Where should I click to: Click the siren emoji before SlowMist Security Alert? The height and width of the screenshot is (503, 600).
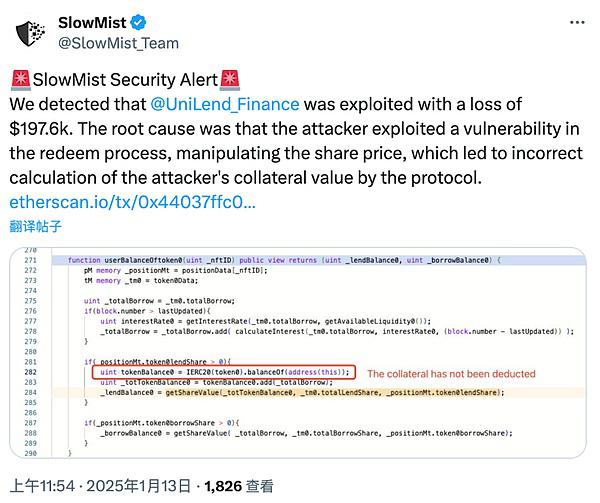21,80
